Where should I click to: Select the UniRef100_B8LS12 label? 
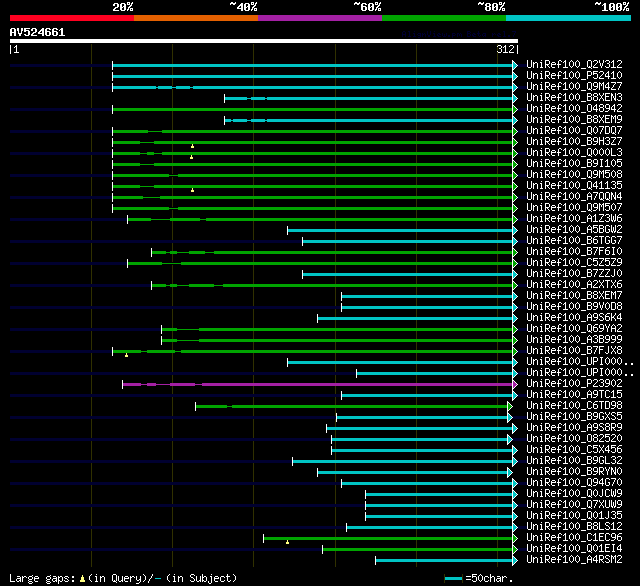tap(574, 527)
